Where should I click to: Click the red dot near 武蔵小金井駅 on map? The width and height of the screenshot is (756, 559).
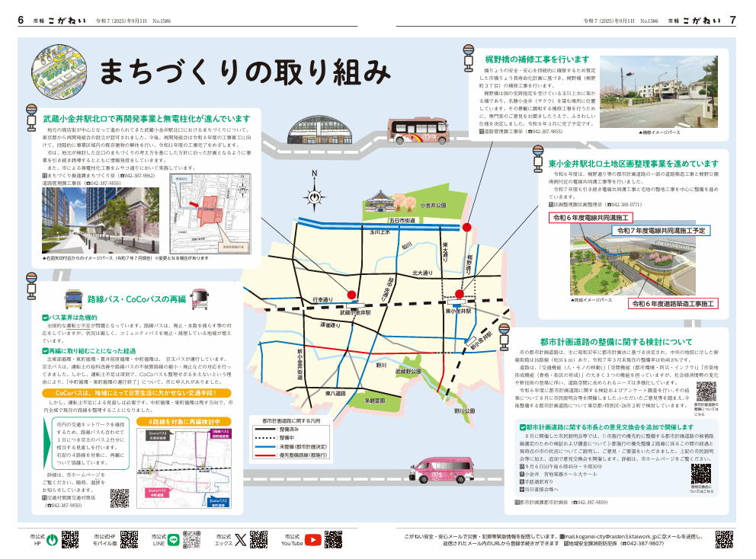click(351, 295)
